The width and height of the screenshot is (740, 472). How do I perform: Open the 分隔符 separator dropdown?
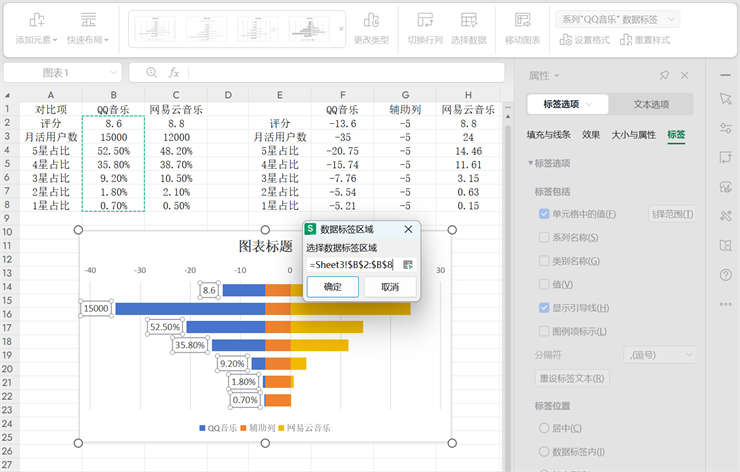[659, 354]
